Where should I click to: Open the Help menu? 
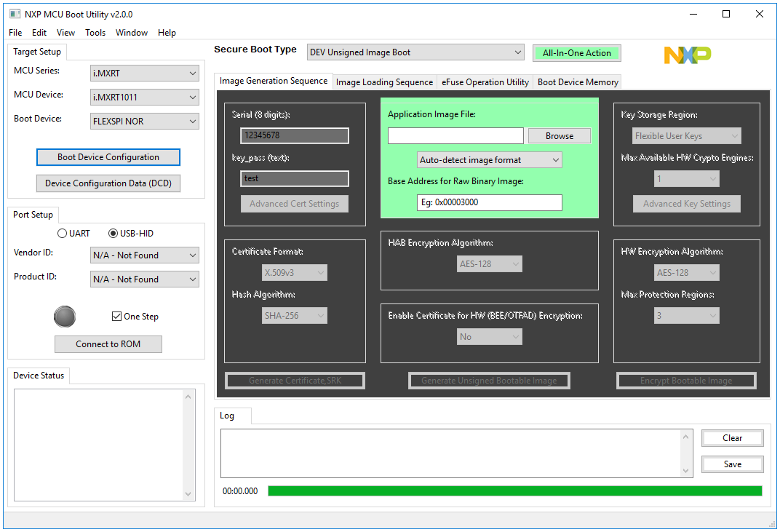[167, 32]
